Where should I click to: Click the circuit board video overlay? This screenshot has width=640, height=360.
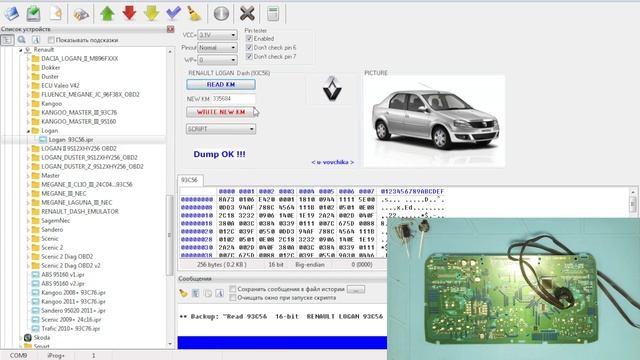pyautogui.click(x=513, y=289)
